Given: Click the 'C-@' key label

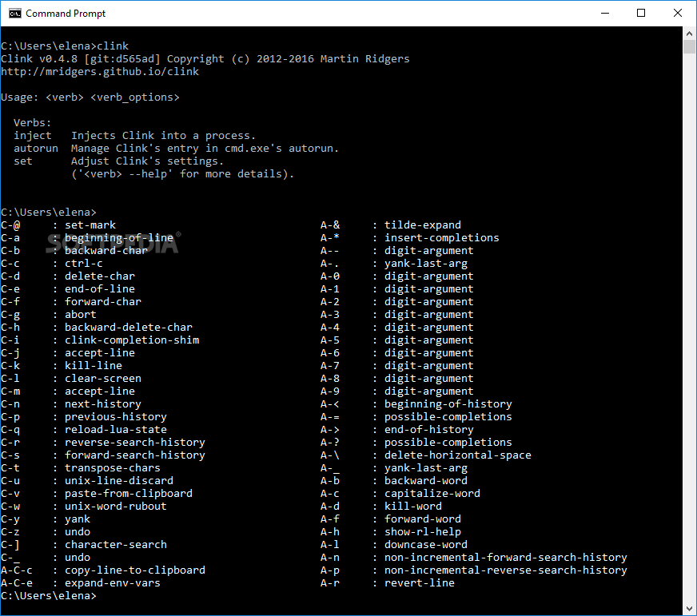Looking at the screenshot, I should 10,225.
